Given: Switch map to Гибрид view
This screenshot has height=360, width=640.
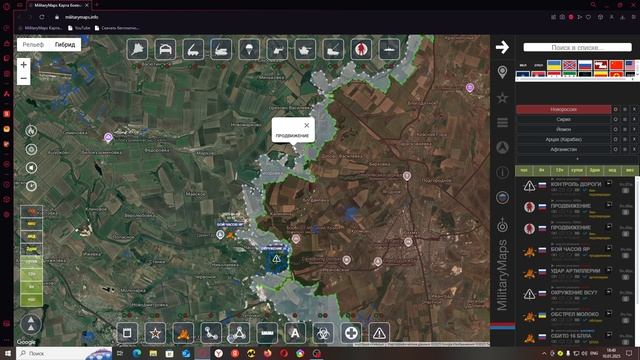Looking at the screenshot, I should [x=65, y=44].
